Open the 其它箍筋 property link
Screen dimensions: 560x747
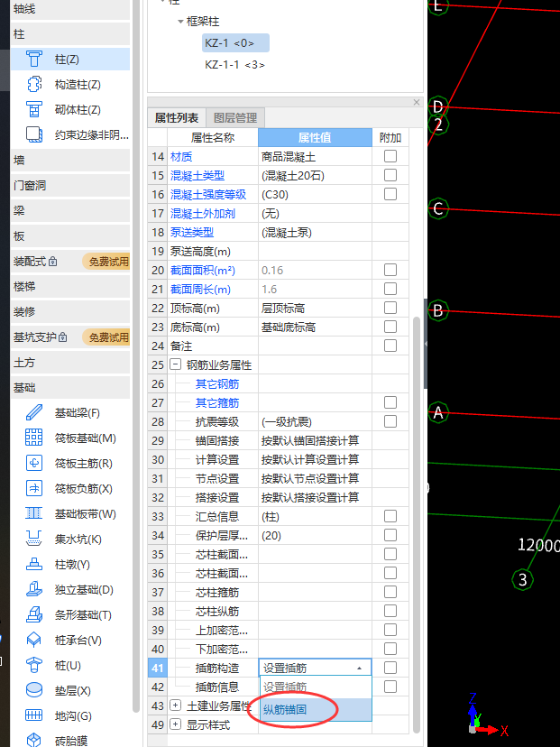(217, 403)
